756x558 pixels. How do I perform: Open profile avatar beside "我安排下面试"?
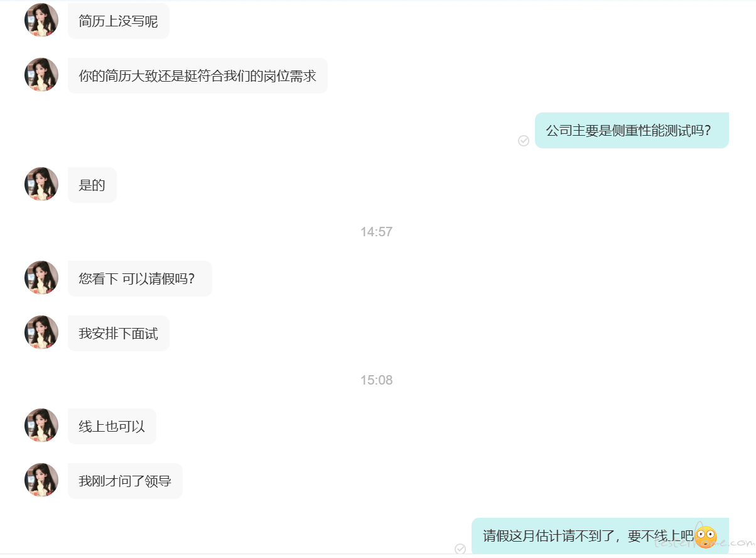41,332
